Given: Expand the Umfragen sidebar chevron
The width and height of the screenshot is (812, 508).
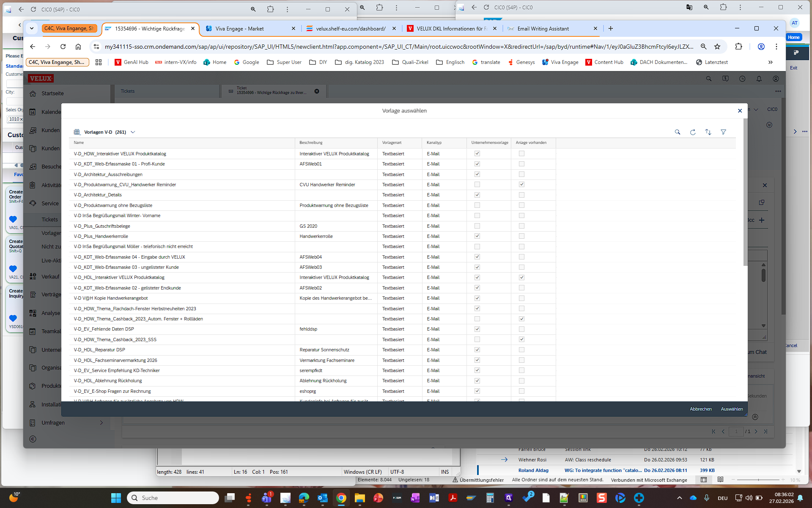Looking at the screenshot, I should (101, 422).
